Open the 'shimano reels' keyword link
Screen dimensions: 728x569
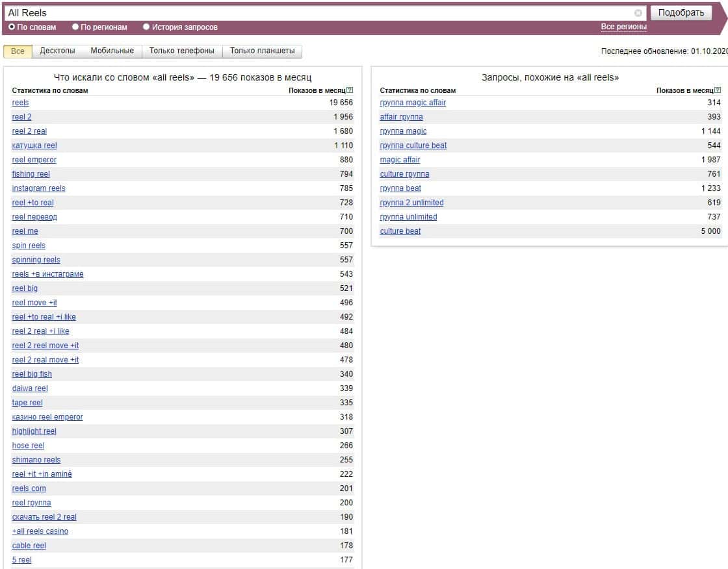(36, 460)
